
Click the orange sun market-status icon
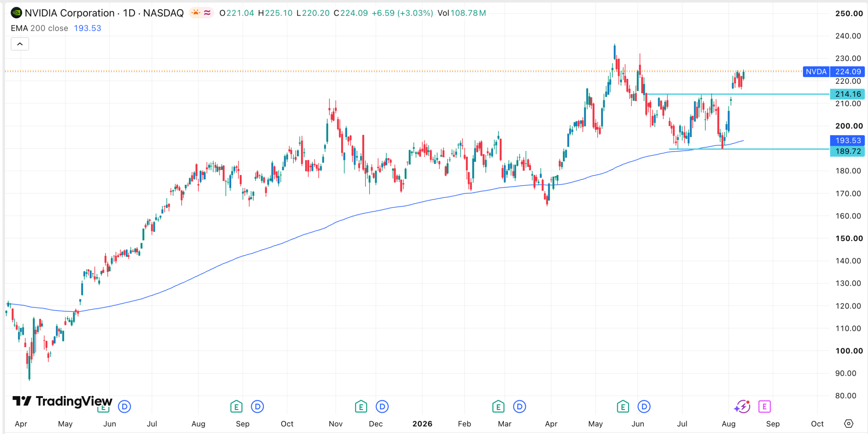[x=196, y=13]
